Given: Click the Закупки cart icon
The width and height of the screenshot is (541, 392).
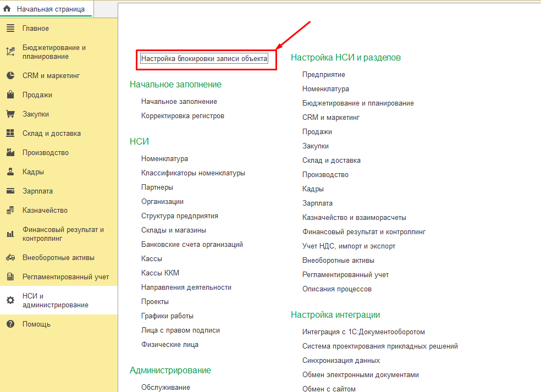Looking at the screenshot, I should [10, 114].
